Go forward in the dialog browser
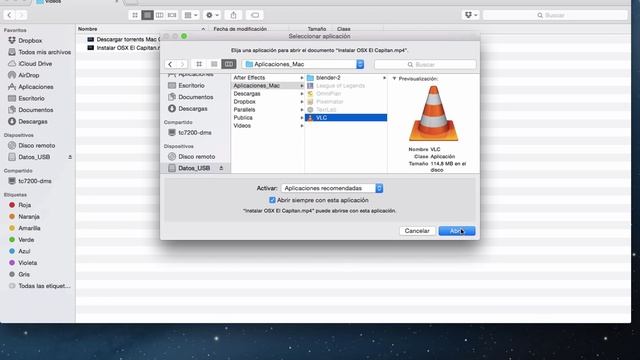Viewport: 640px width, 360px height. (182, 64)
